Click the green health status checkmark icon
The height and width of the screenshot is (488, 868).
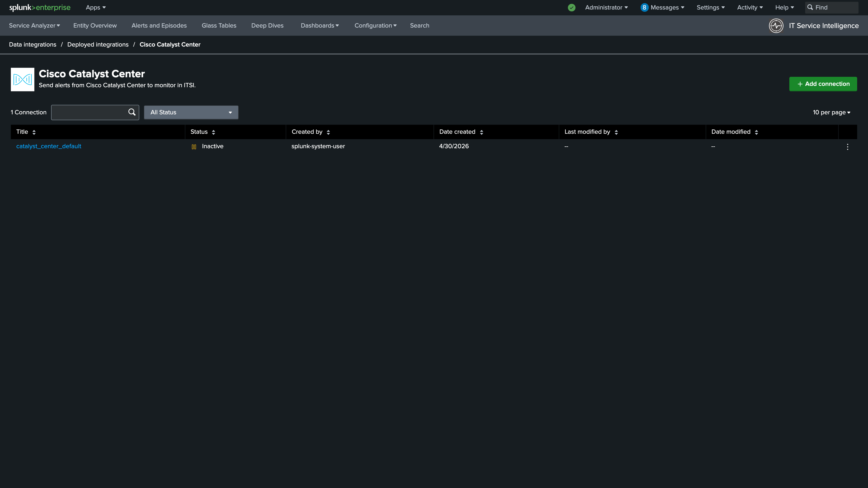coord(571,7)
